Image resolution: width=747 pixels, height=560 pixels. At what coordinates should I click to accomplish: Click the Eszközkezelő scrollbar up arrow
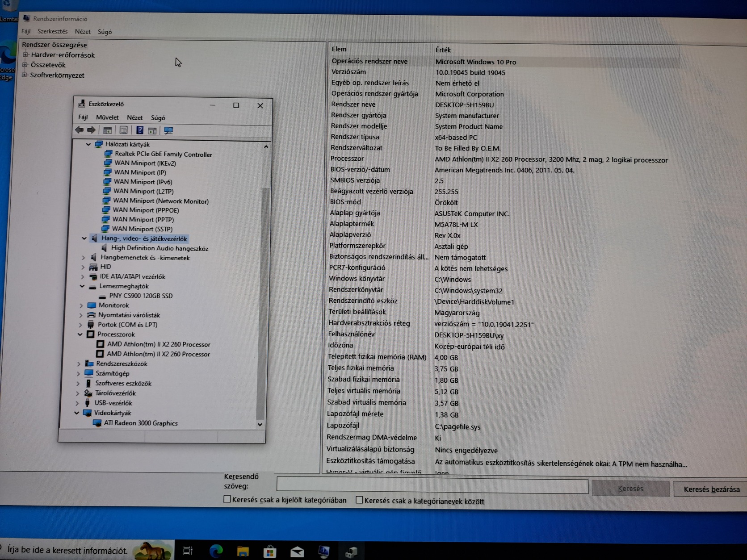tap(266, 146)
